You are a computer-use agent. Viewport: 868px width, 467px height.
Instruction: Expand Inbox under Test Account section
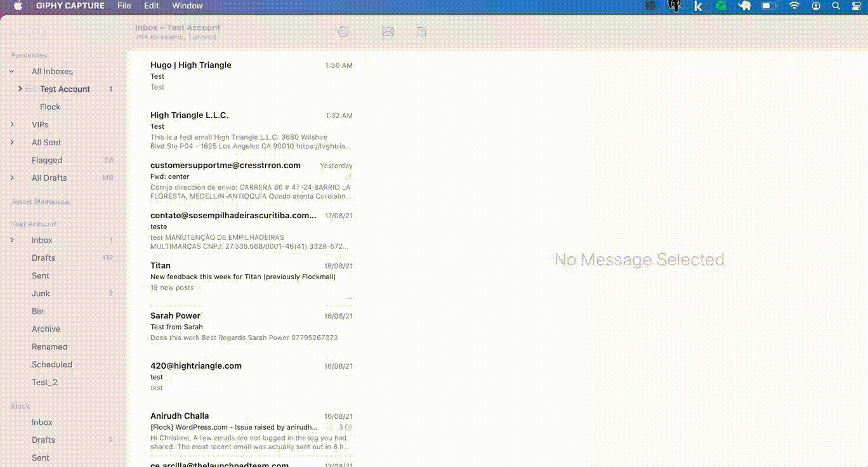[x=12, y=240]
